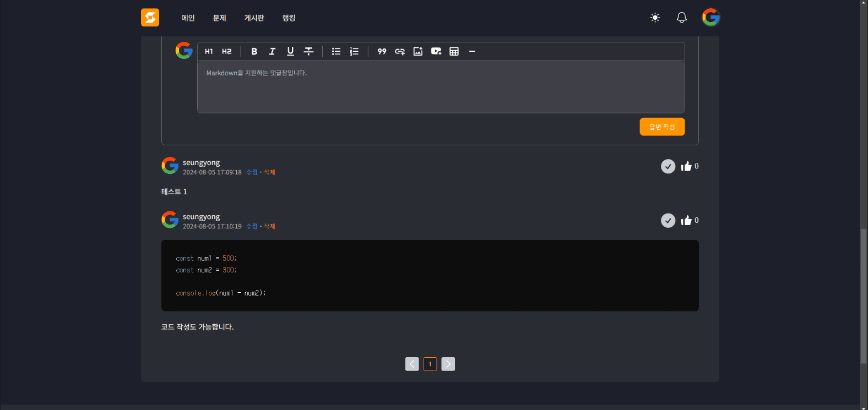
Task: Type in the Markdown comment text area
Action: 441,87
